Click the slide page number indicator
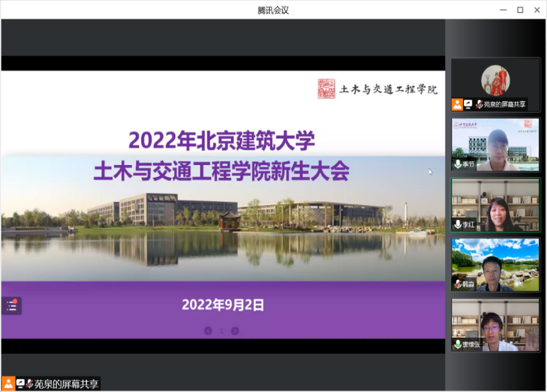 (x=222, y=331)
